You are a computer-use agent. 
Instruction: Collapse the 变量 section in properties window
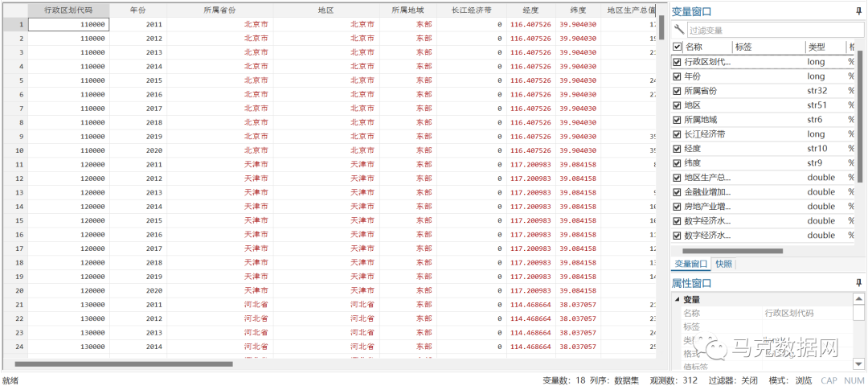(x=677, y=300)
